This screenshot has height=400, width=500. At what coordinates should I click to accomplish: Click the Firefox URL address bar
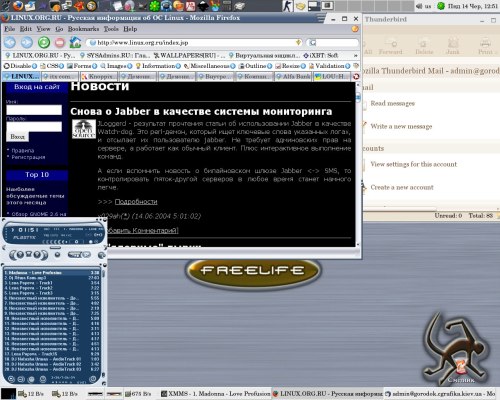click(194, 43)
